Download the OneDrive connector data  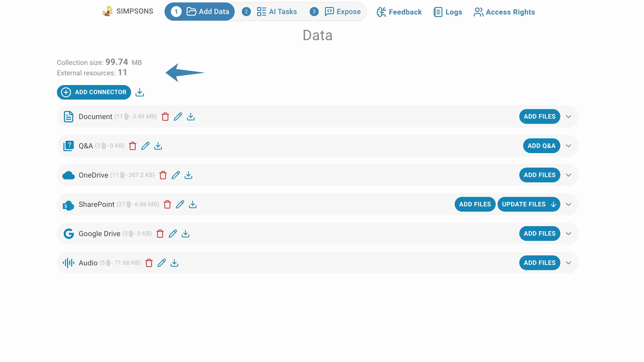(188, 175)
